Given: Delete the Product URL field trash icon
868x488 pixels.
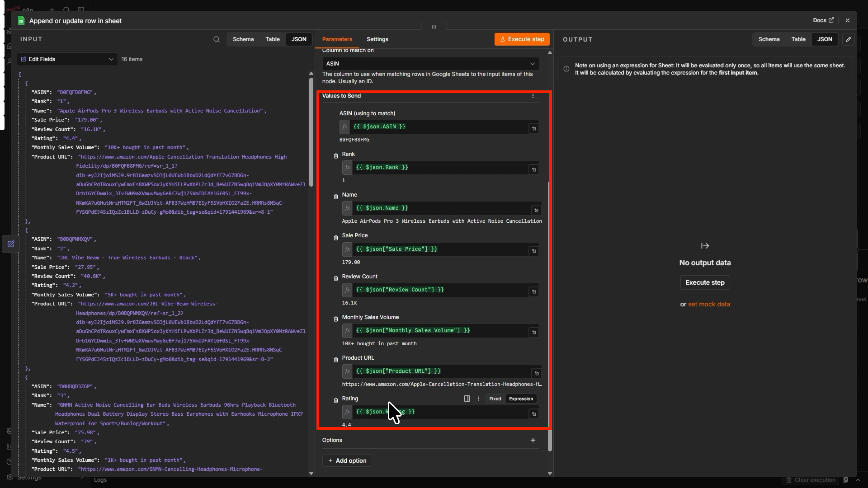Looking at the screenshot, I should [x=336, y=360].
